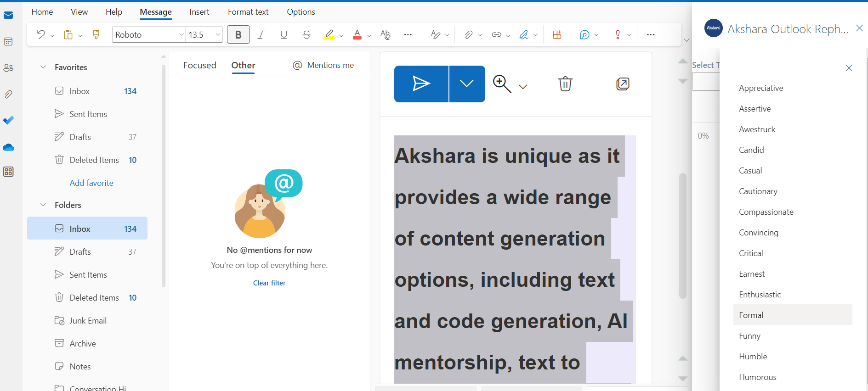Open the Roboto font name dropdown
This screenshot has height=391, width=868.
pyautogui.click(x=181, y=35)
